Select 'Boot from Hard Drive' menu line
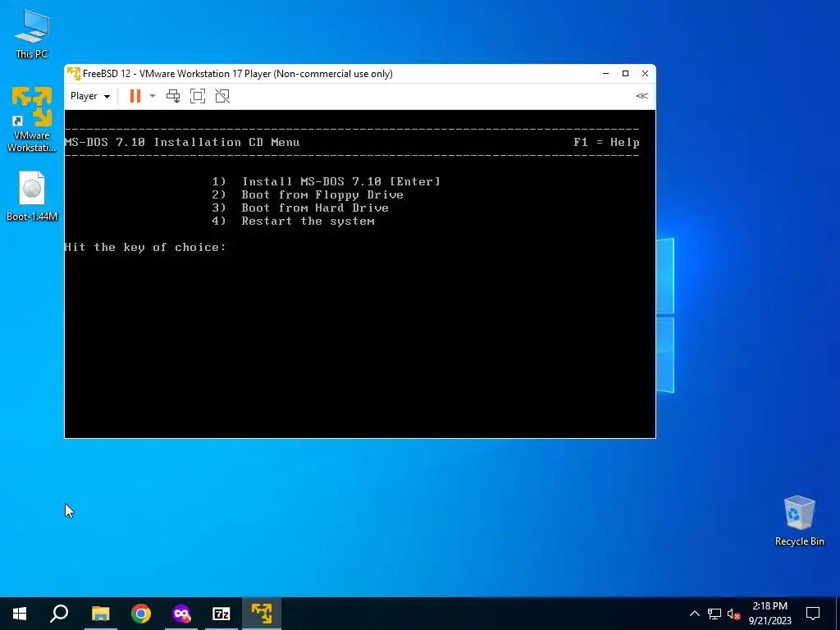The width and height of the screenshot is (840, 630). point(300,208)
